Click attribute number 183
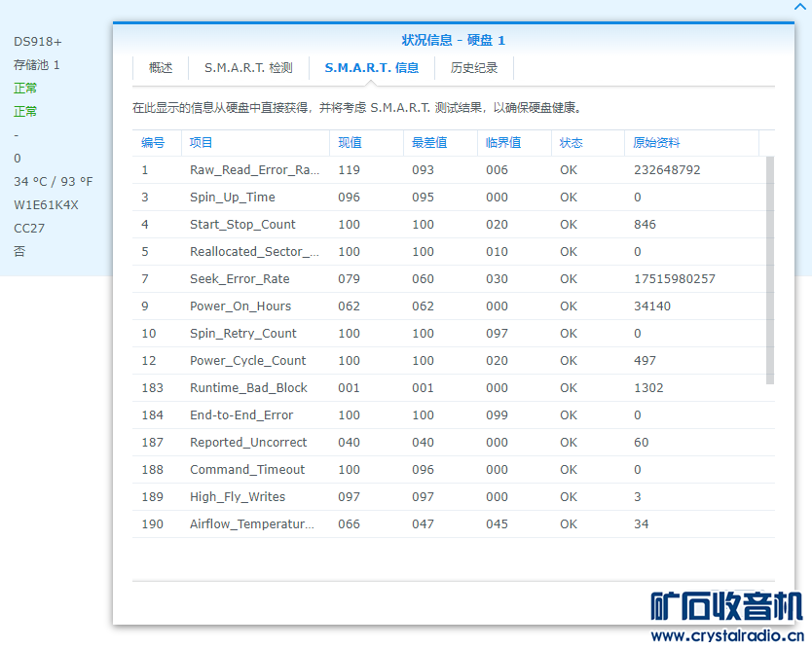 click(152, 388)
